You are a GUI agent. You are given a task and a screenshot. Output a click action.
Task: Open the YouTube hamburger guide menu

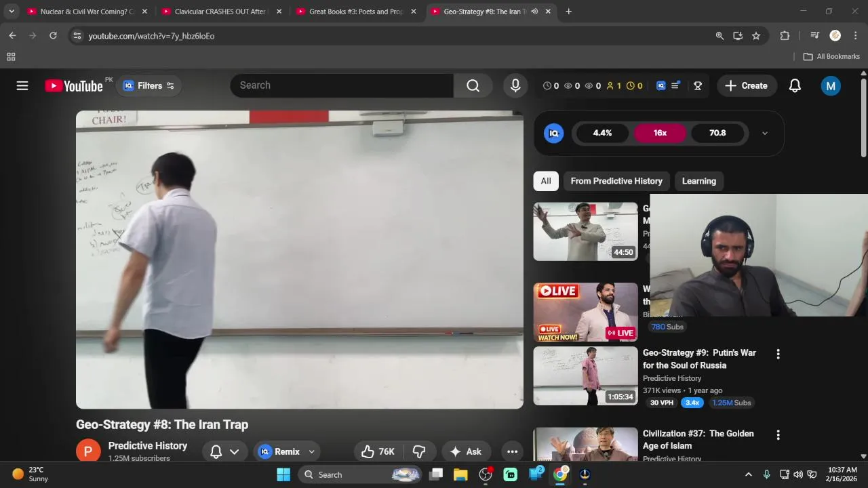pos(22,85)
